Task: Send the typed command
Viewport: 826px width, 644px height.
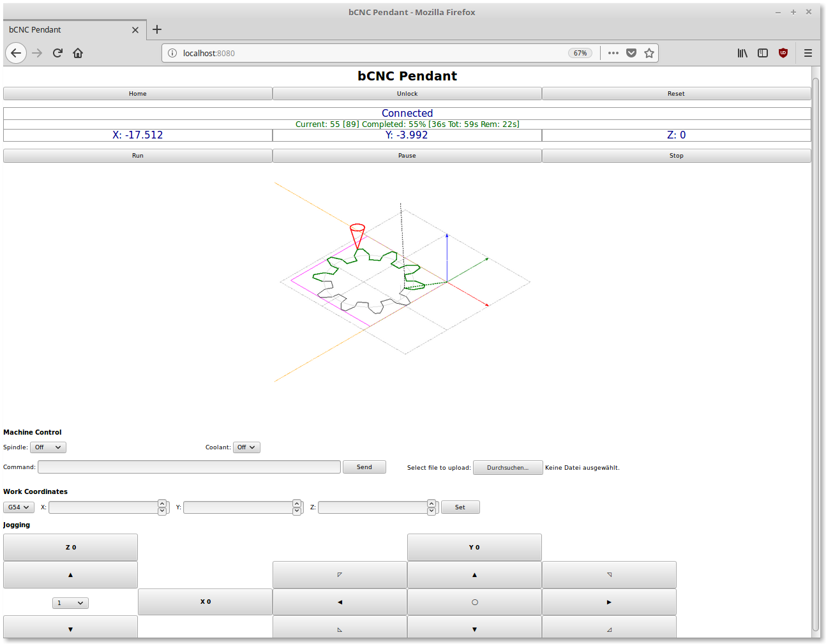Action: [x=364, y=467]
